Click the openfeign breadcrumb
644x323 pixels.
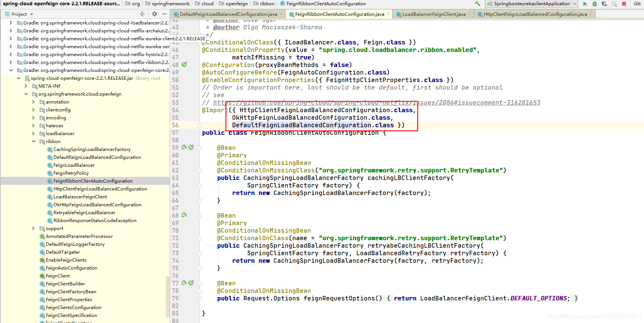[x=237, y=4]
